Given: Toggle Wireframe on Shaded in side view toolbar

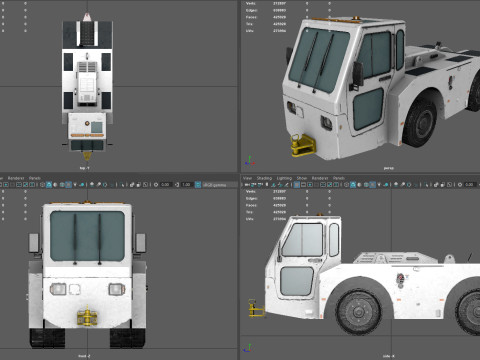Looking at the screenshot, I should click(x=366, y=184).
